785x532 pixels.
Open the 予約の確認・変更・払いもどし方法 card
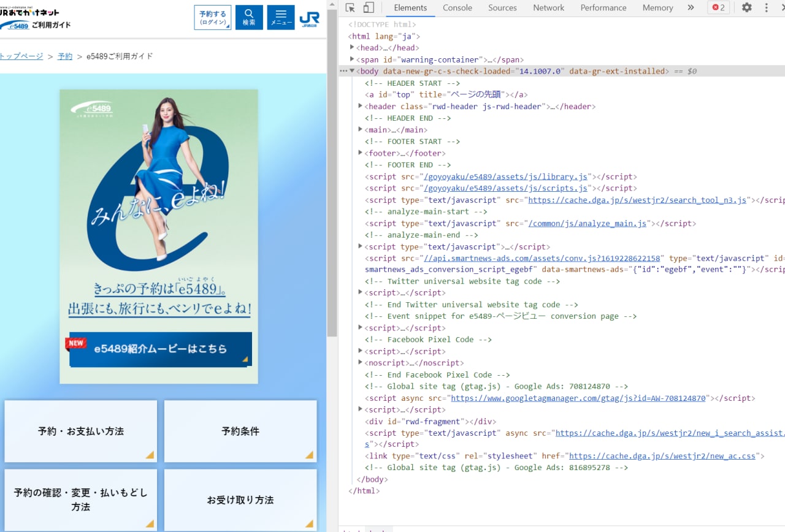pyautogui.click(x=81, y=500)
